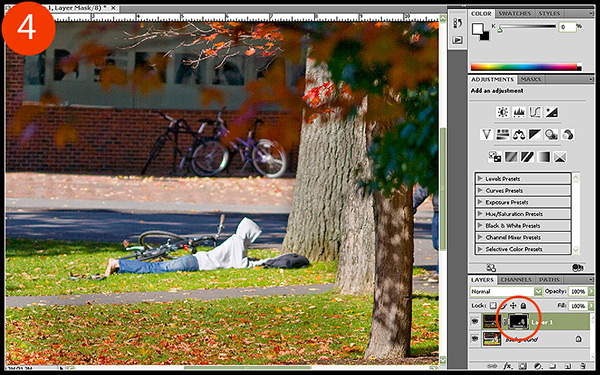Expand Exposure Presets
The image size is (600, 375).
point(479,202)
